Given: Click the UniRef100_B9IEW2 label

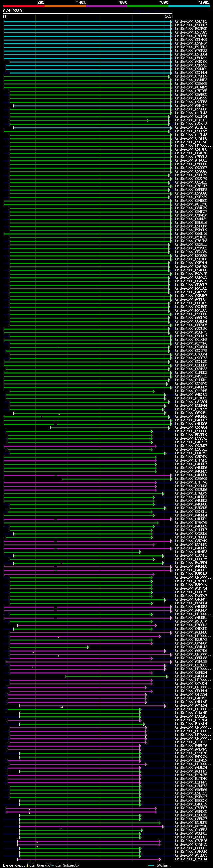Looking at the screenshot, I should (x=191, y=47).
